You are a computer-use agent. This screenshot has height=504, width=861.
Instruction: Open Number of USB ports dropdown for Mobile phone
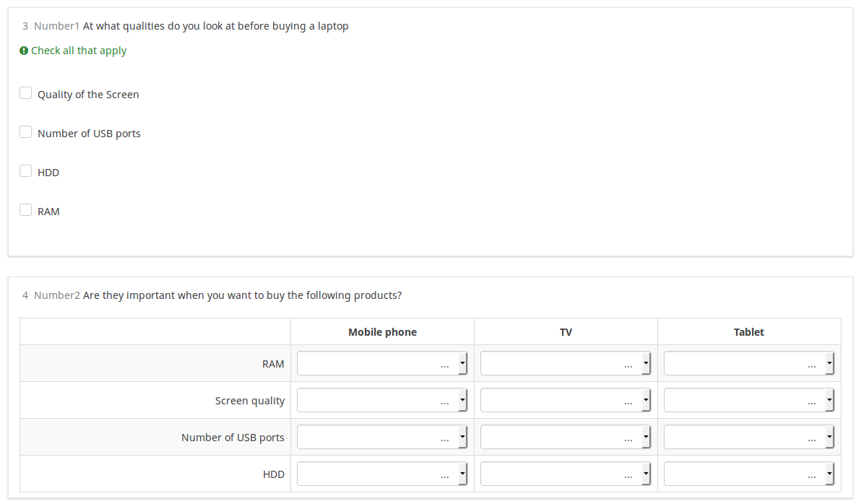click(x=382, y=438)
